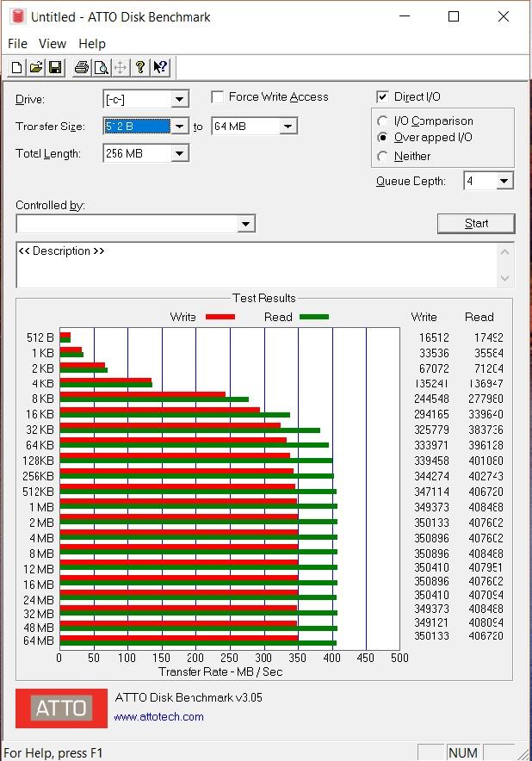Open Print Preview toolbar icon
The width and height of the screenshot is (532, 761).
point(101,67)
